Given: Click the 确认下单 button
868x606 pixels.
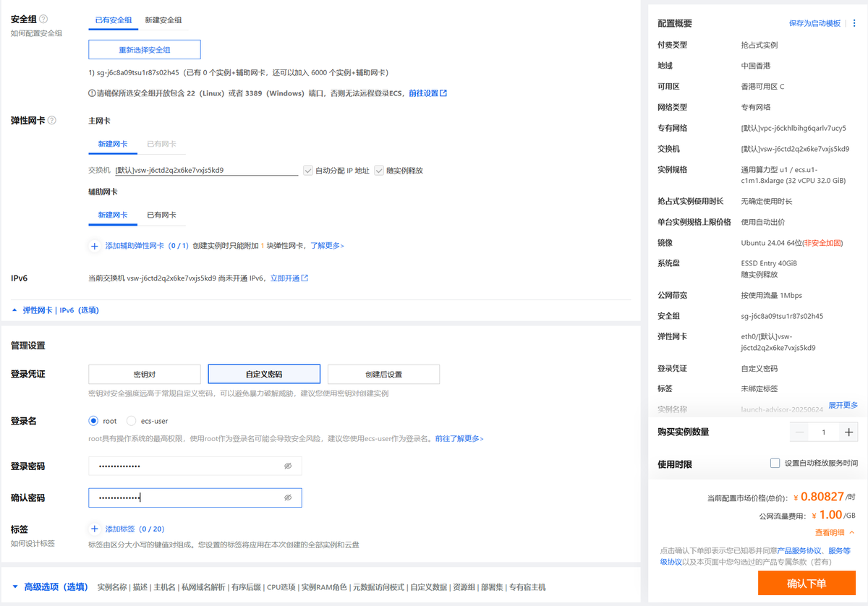Looking at the screenshot, I should coord(807,584).
